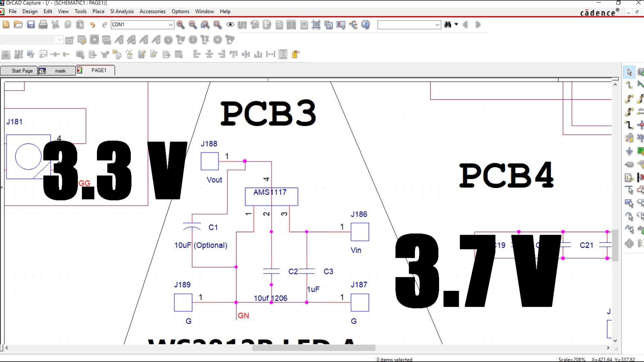Expand the CON1 part dropdown
644x362 pixels.
170,24
